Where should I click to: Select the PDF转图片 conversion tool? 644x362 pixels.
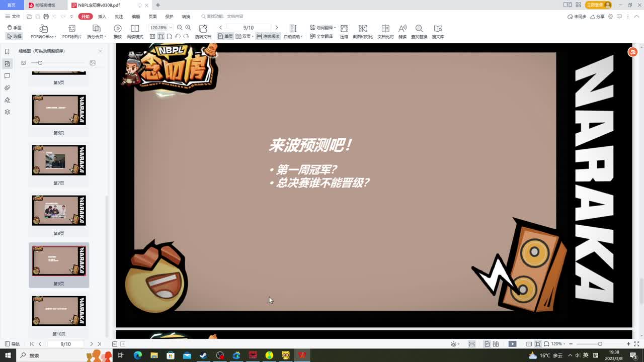tap(71, 32)
